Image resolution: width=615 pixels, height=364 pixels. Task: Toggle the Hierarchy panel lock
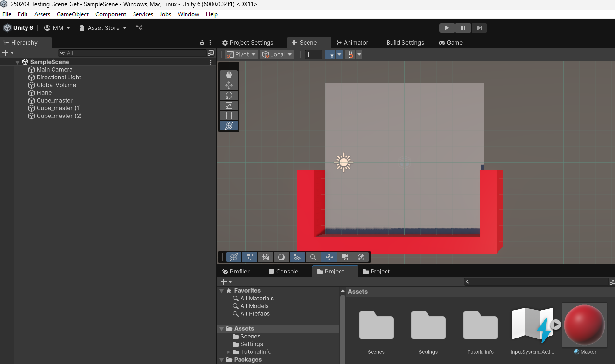202,43
